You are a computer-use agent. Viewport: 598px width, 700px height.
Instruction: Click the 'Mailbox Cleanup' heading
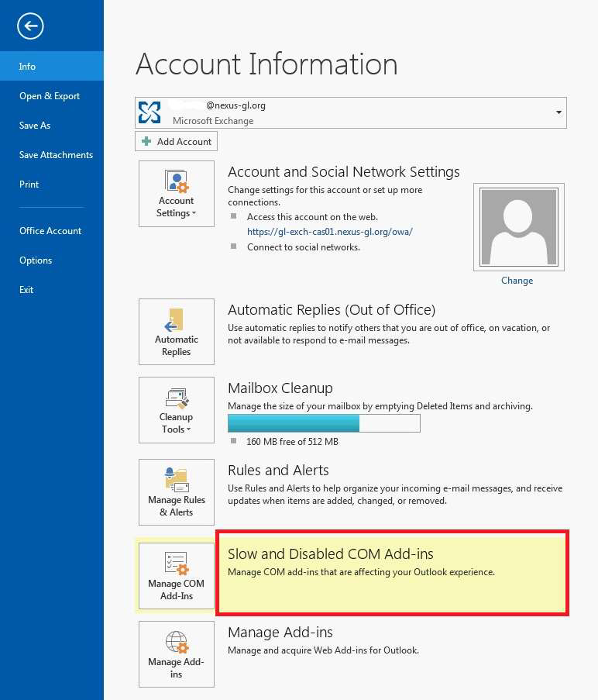pos(280,388)
